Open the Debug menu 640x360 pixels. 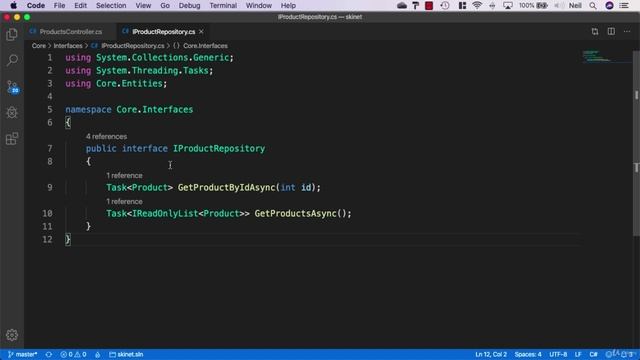tap(189, 5)
